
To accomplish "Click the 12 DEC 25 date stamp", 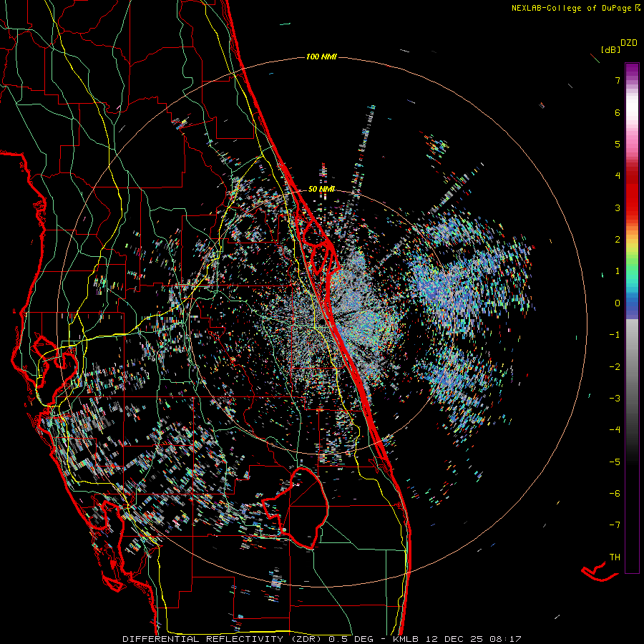I will (454, 639).
